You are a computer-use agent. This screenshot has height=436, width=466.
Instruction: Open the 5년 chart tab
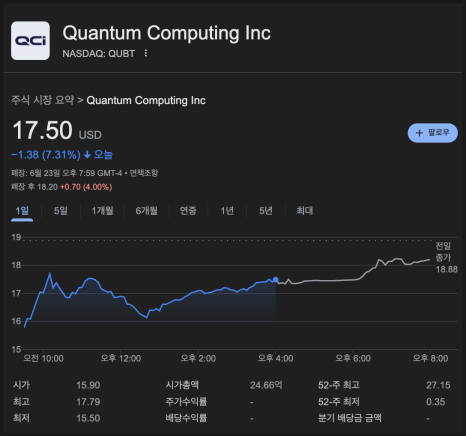pyautogui.click(x=266, y=211)
